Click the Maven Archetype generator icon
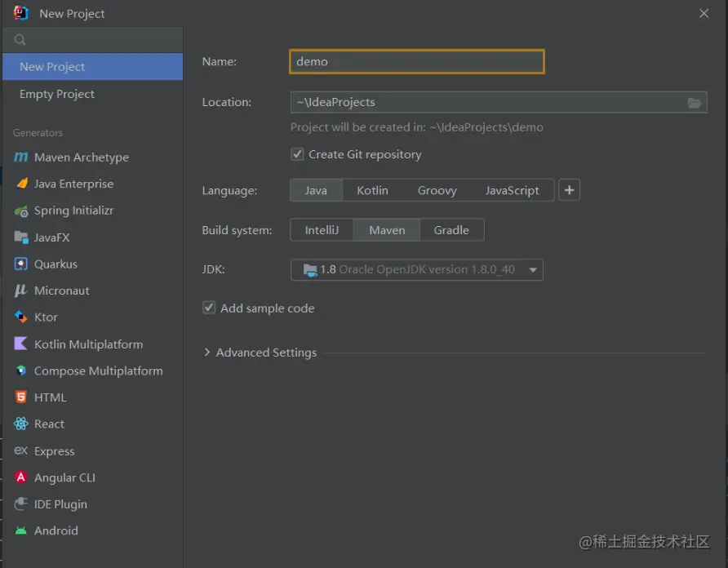 [x=21, y=157]
